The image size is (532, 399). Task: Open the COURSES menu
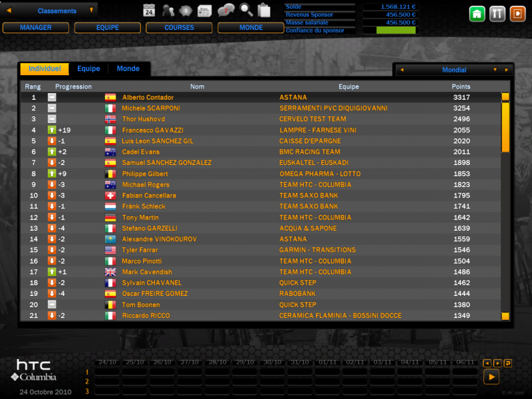pyautogui.click(x=179, y=28)
